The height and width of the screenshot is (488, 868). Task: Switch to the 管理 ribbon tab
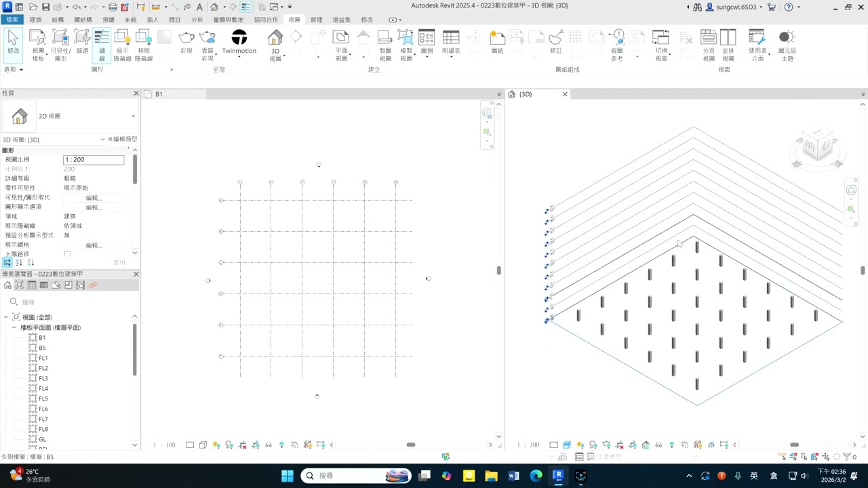pyautogui.click(x=316, y=20)
